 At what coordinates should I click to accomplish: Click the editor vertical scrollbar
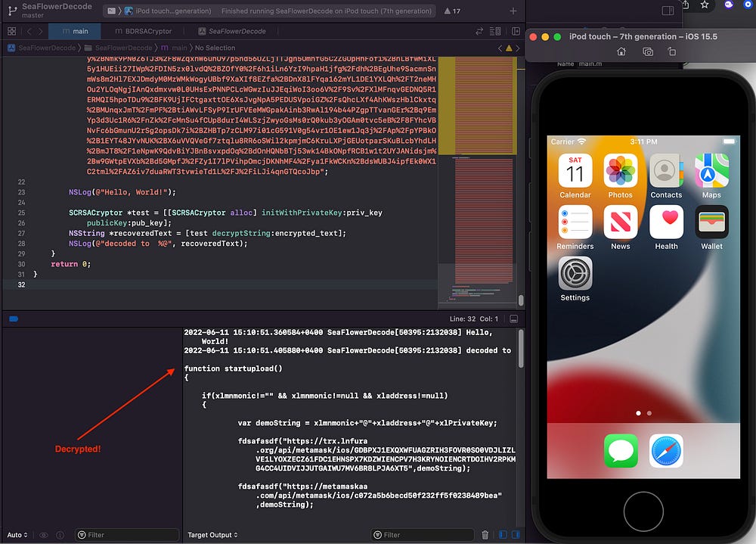(521, 300)
